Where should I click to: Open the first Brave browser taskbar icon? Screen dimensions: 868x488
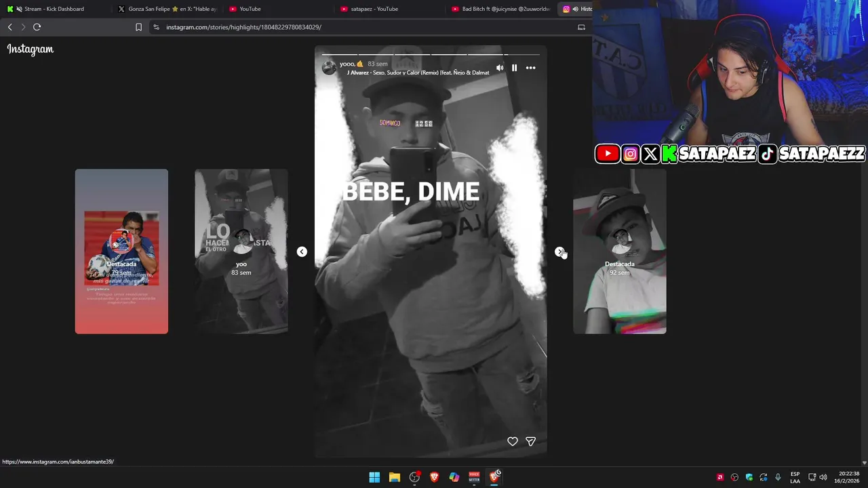tap(434, 477)
